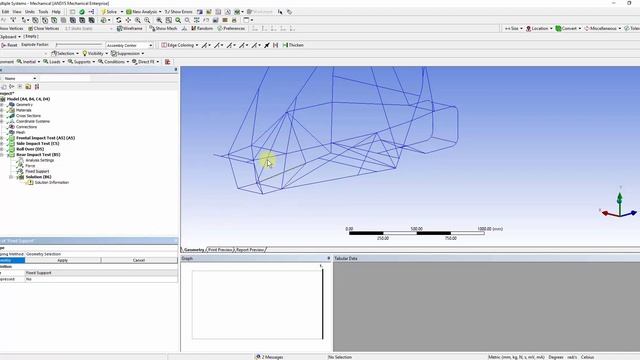Open the Help menu
The image size is (640, 360).
coord(56,12)
